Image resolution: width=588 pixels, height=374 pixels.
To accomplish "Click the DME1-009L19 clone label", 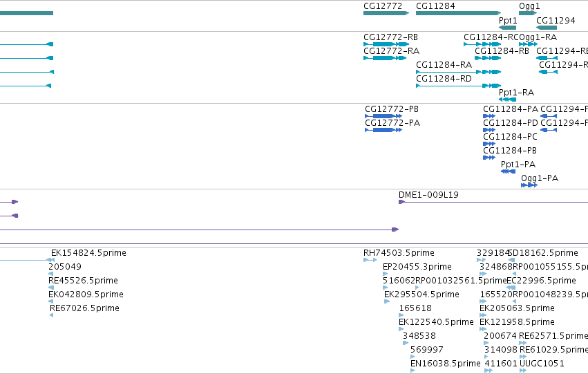I will [x=428, y=195].
